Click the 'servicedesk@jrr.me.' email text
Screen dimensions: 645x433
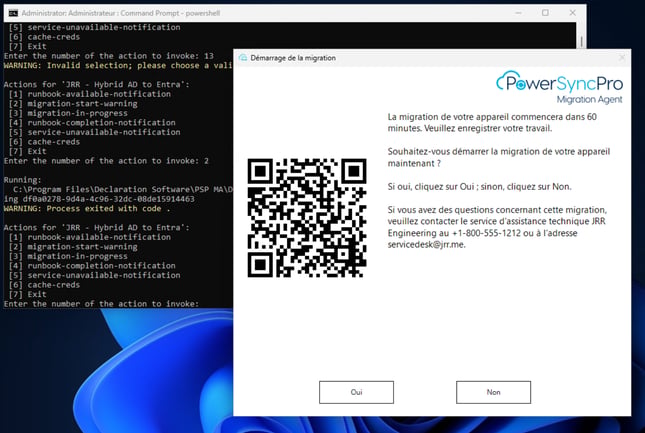[x=427, y=245]
